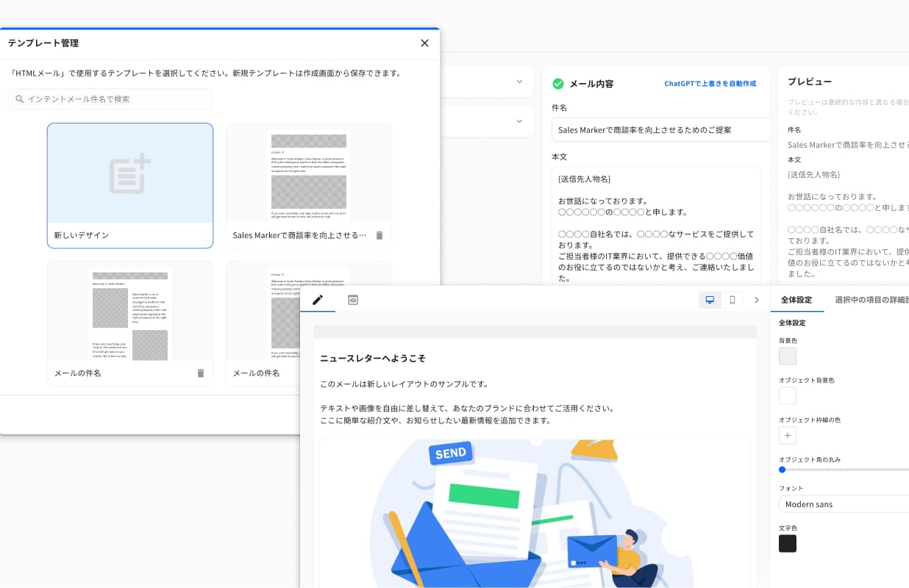
Task: Add an オブジェクト枠線の色 with the plus button
Action: 788,435
